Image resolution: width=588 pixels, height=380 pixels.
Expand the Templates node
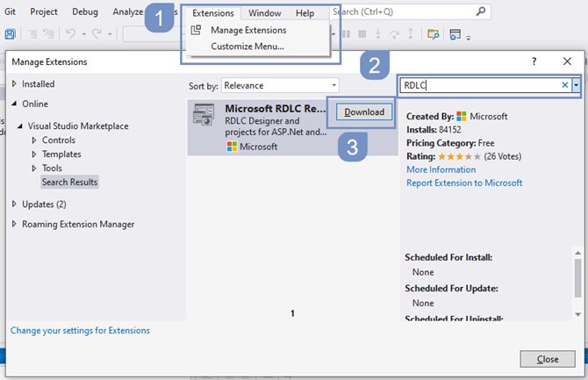[x=34, y=154]
